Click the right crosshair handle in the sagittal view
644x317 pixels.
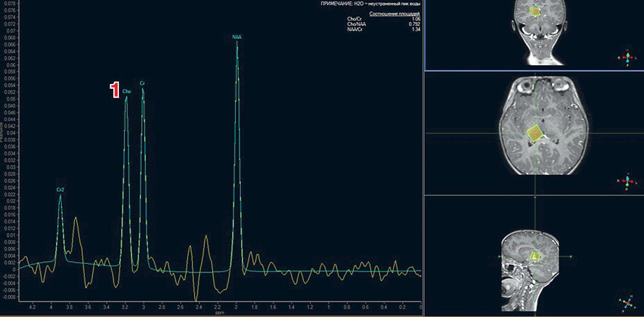571,256
